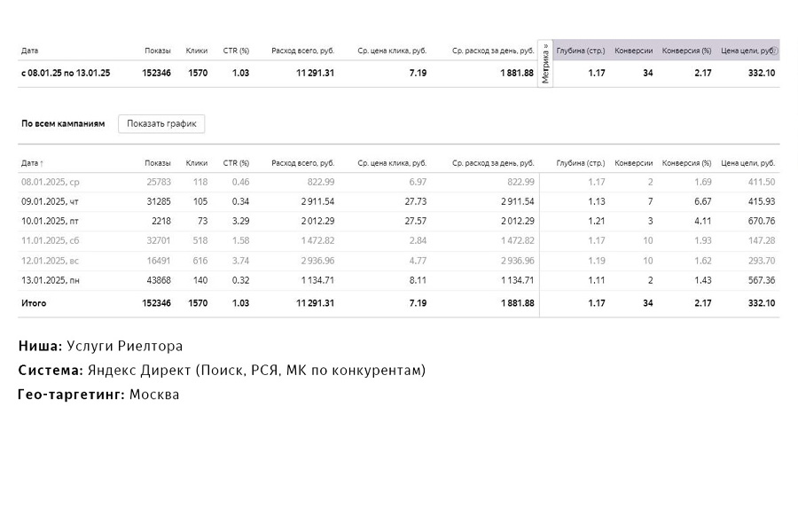798x532 pixels.
Task: Click Глубина (стр.) header in daily table
Action: (581, 163)
